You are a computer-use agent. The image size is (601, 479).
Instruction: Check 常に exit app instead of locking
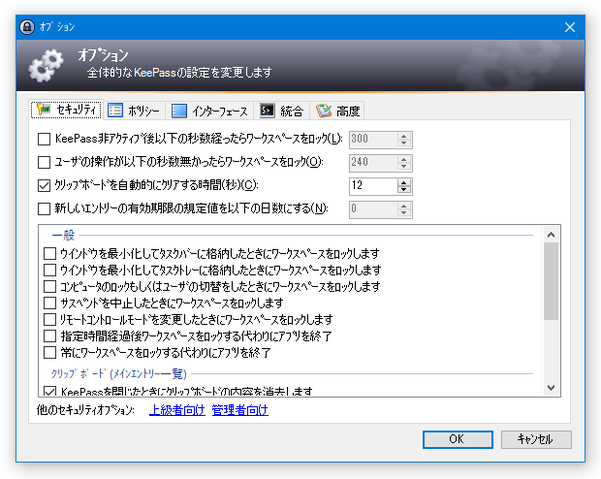point(50,353)
